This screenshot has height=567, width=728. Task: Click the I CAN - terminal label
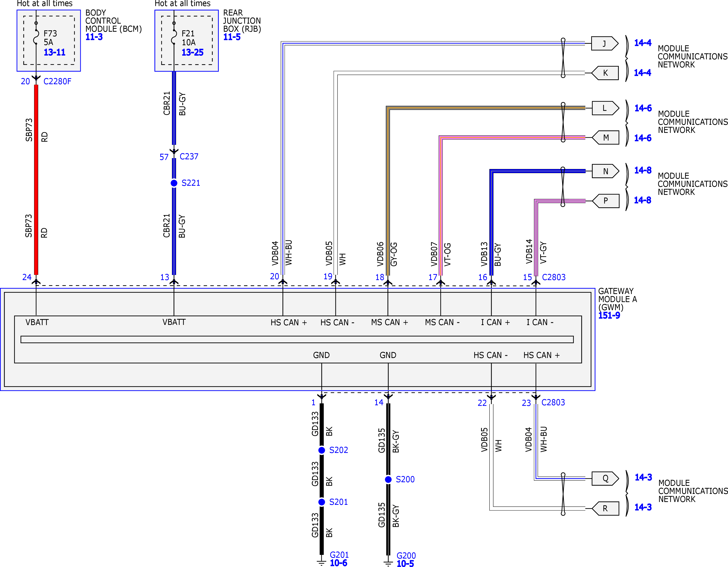coord(540,322)
